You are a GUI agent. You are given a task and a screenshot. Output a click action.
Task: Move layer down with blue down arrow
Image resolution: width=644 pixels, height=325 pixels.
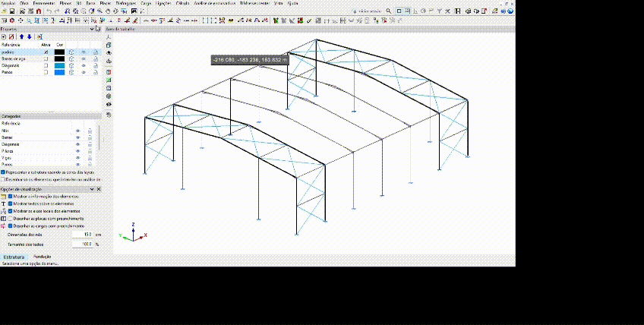[29, 36]
